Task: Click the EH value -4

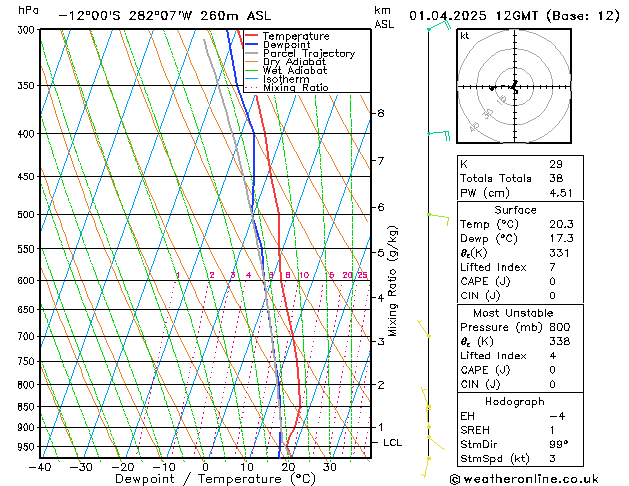Action: click(557, 416)
